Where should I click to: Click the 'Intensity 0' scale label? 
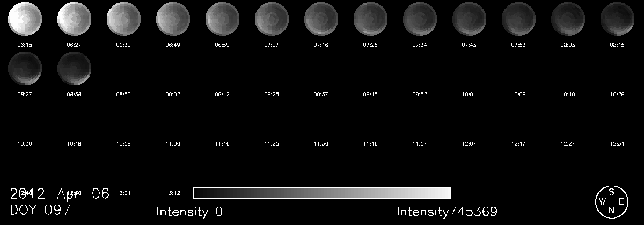pyautogui.click(x=189, y=212)
